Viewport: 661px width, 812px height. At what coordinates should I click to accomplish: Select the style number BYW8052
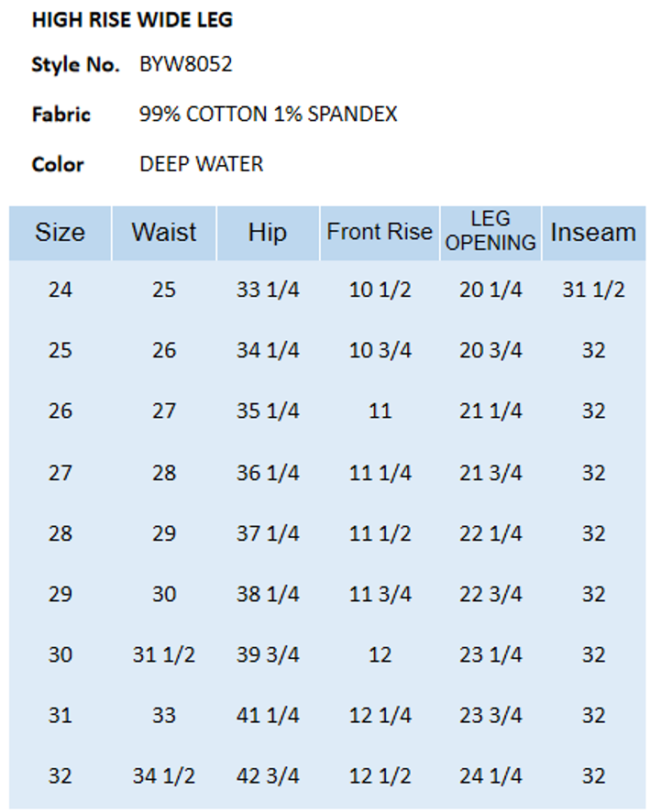(x=186, y=65)
